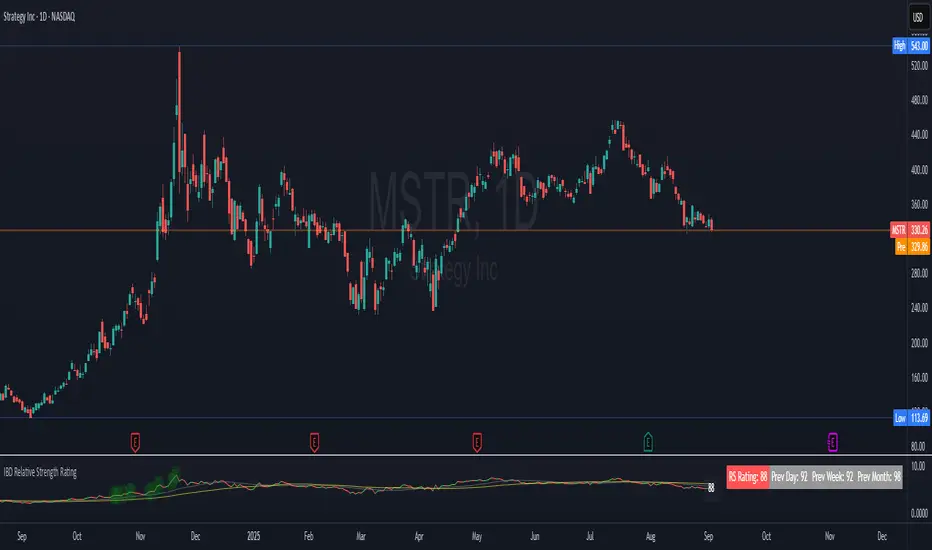Click the Jun label on the time axis
The height and width of the screenshot is (550, 932).
point(535,536)
